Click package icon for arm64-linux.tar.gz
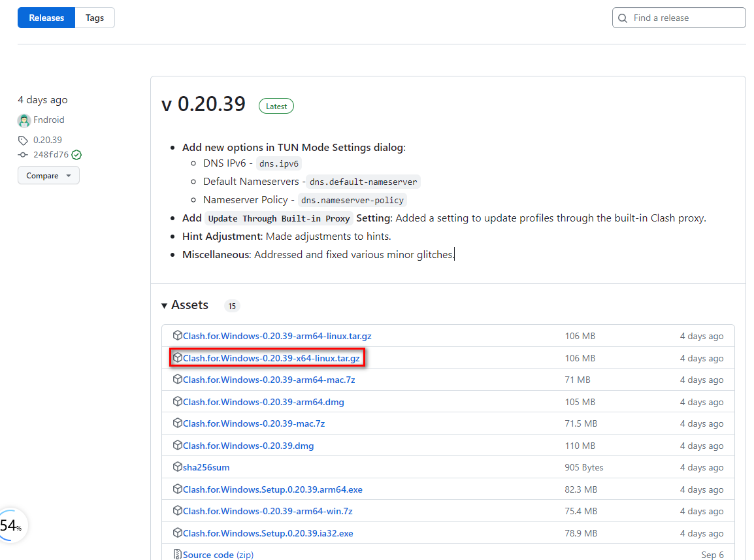The height and width of the screenshot is (560, 754). 178,335
